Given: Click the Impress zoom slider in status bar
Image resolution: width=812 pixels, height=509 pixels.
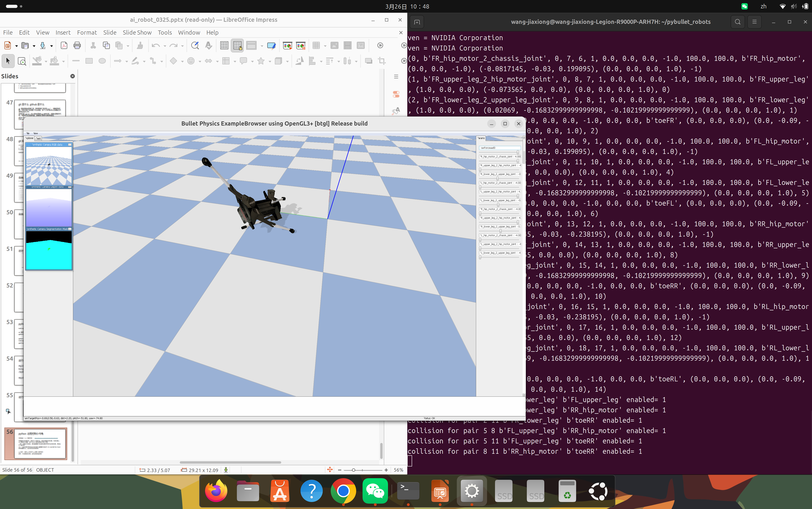Looking at the screenshot, I should pyautogui.click(x=363, y=470).
